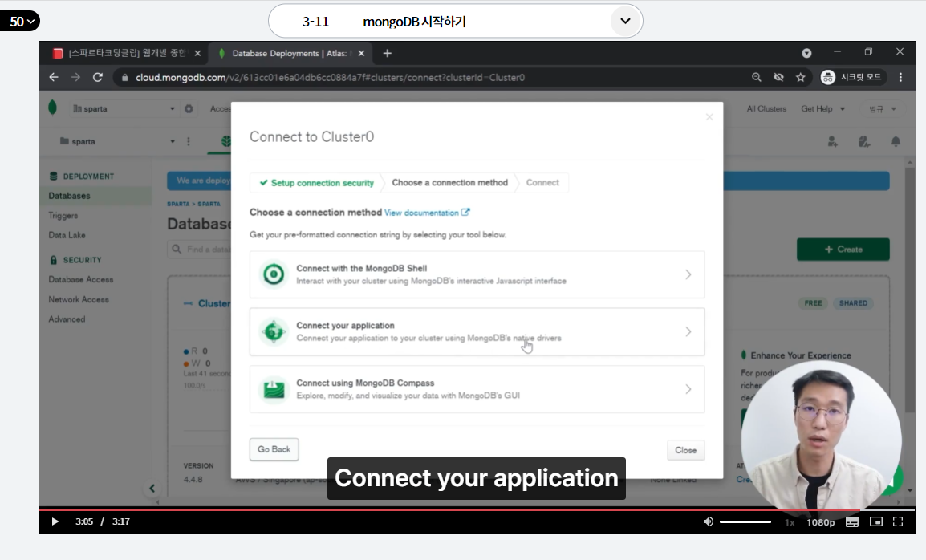Click the Go Back button
Image resolution: width=926 pixels, height=560 pixels.
tap(274, 449)
